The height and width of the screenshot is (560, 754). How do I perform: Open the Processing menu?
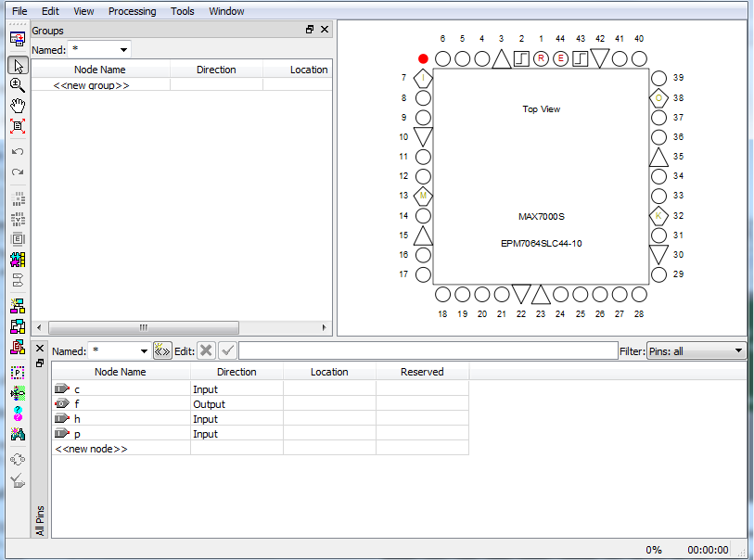pyautogui.click(x=133, y=11)
